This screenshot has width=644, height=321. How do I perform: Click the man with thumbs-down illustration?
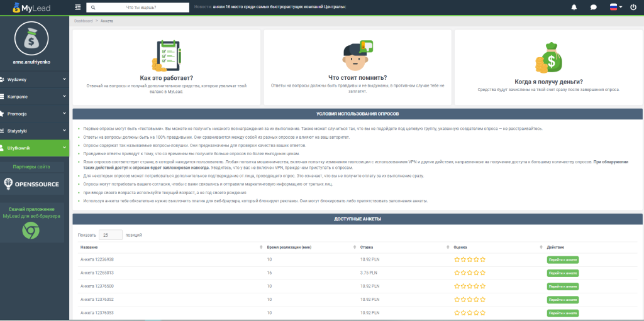pos(357,55)
